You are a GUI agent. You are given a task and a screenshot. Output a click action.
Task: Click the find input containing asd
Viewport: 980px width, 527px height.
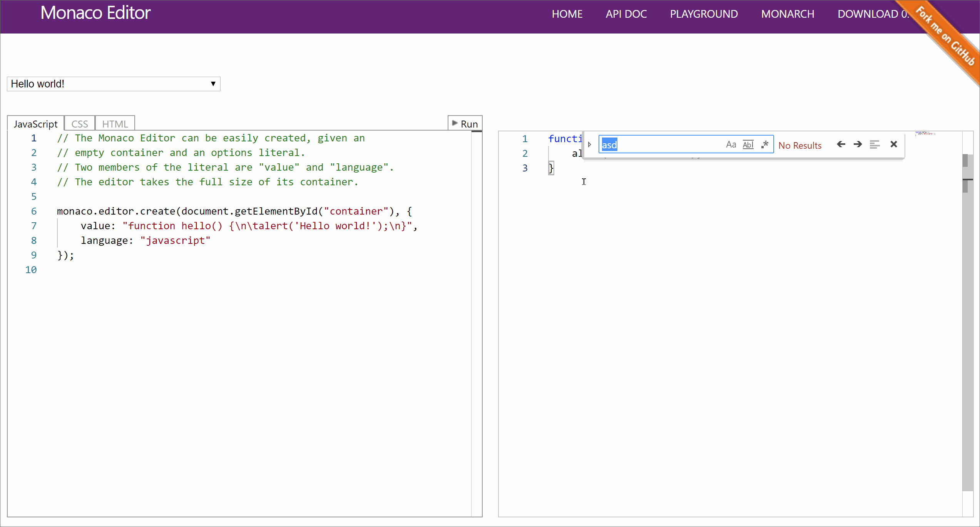click(x=662, y=144)
